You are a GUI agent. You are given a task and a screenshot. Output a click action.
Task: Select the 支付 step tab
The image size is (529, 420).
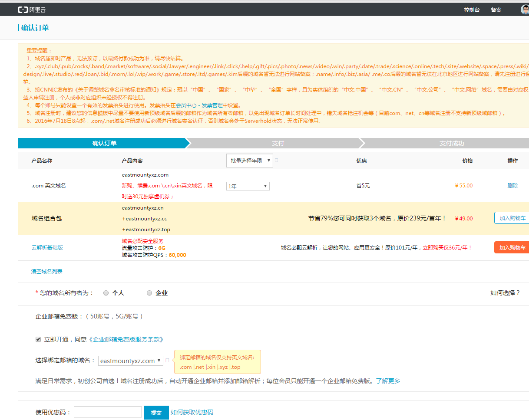(x=278, y=143)
